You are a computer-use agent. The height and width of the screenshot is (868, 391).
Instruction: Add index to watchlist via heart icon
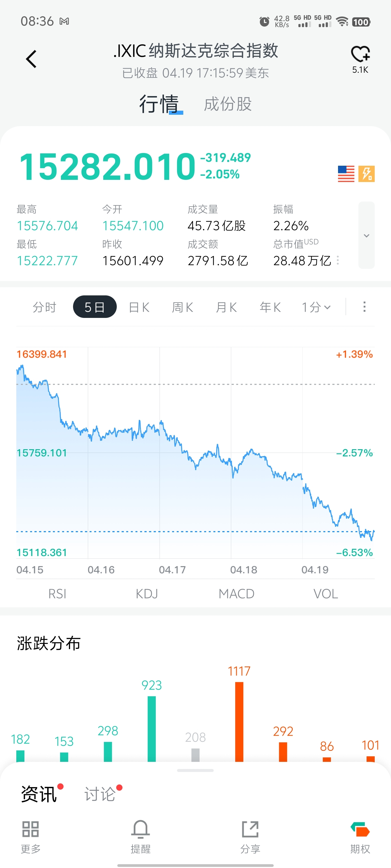(360, 54)
